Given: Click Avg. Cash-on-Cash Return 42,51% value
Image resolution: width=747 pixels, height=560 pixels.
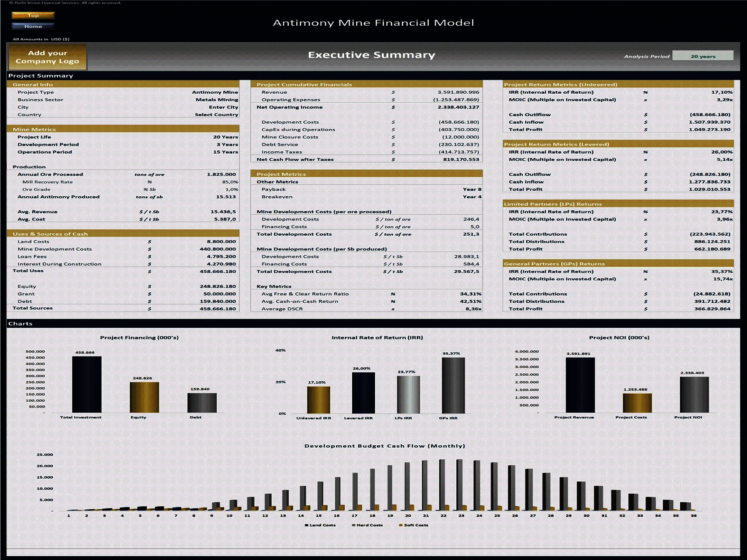Looking at the screenshot, I should [x=471, y=301].
